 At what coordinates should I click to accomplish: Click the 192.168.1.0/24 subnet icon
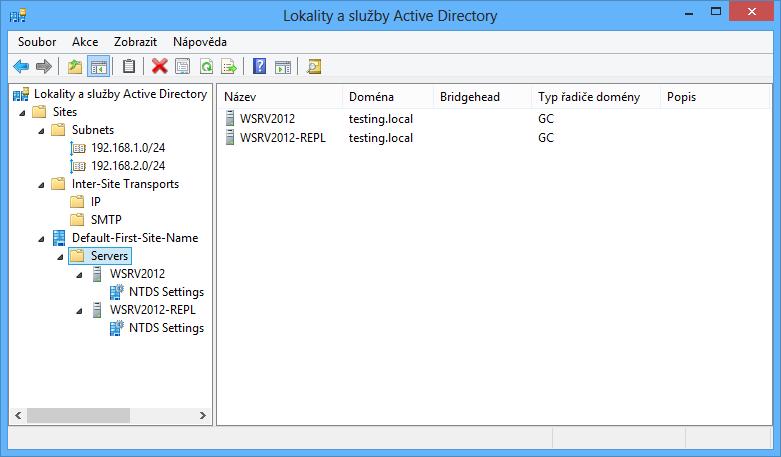[x=78, y=148]
